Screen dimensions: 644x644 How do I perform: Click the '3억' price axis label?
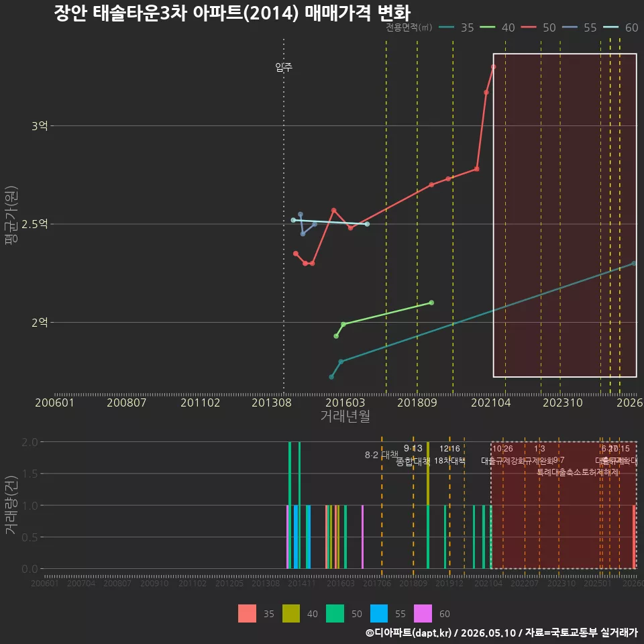40,125
